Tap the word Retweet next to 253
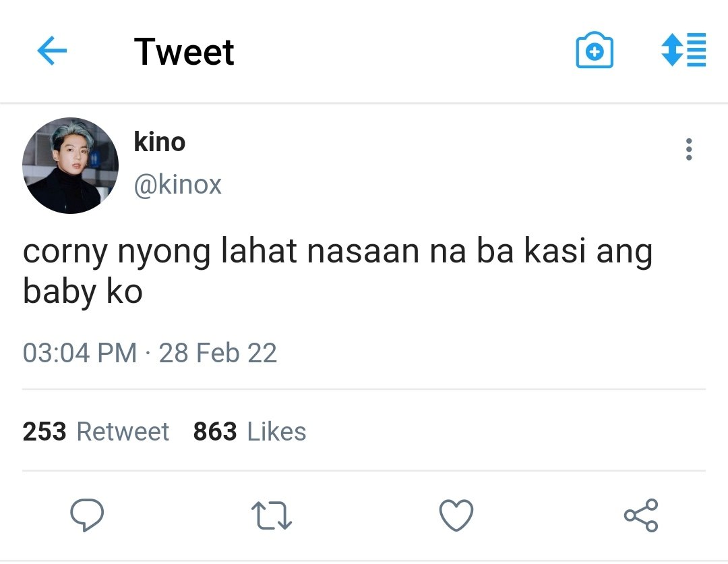The image size is (728, 564). [x=123, y=431]
